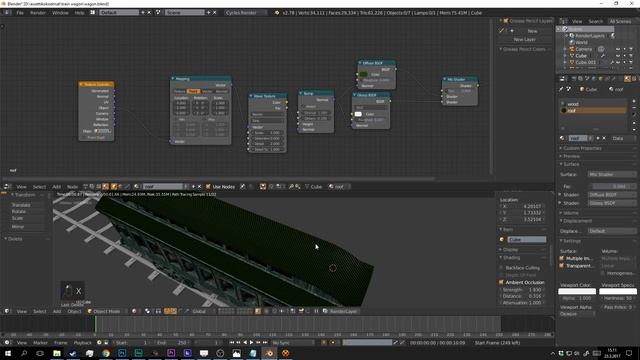Open Chrome from the taskbar
640x360 pixels.
(x=106, y=353)
